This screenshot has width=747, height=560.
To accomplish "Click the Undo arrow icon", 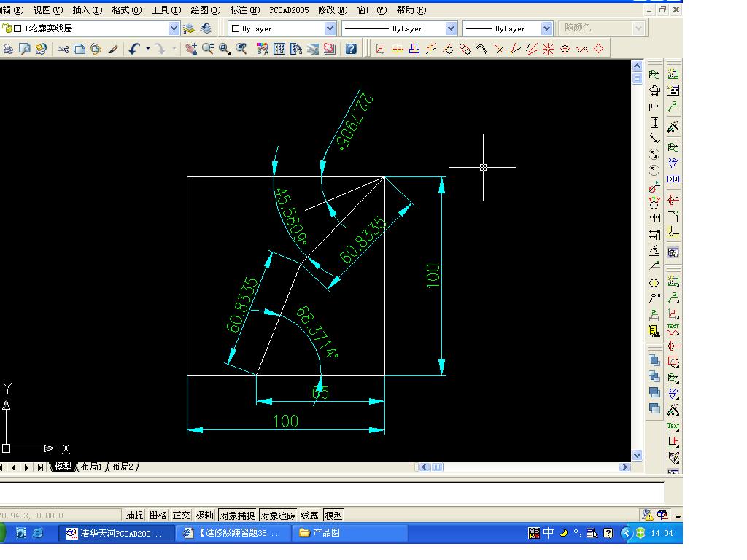I will (134, 49).
